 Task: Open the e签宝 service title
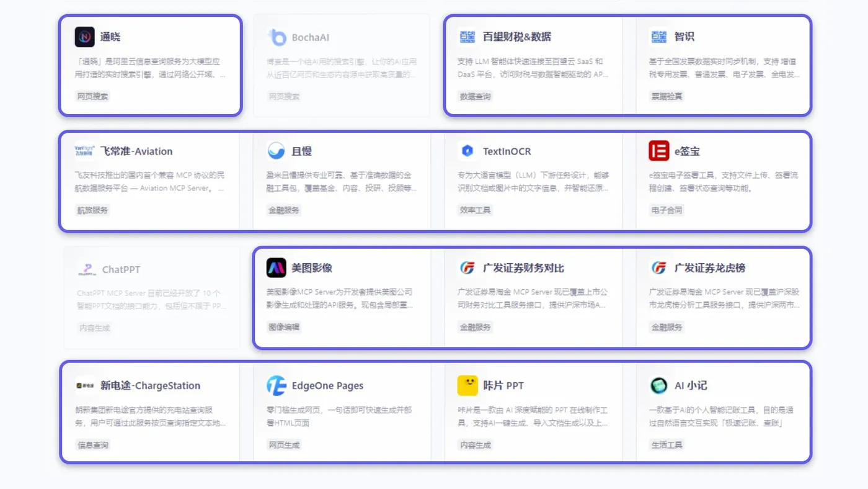[687, 151]
